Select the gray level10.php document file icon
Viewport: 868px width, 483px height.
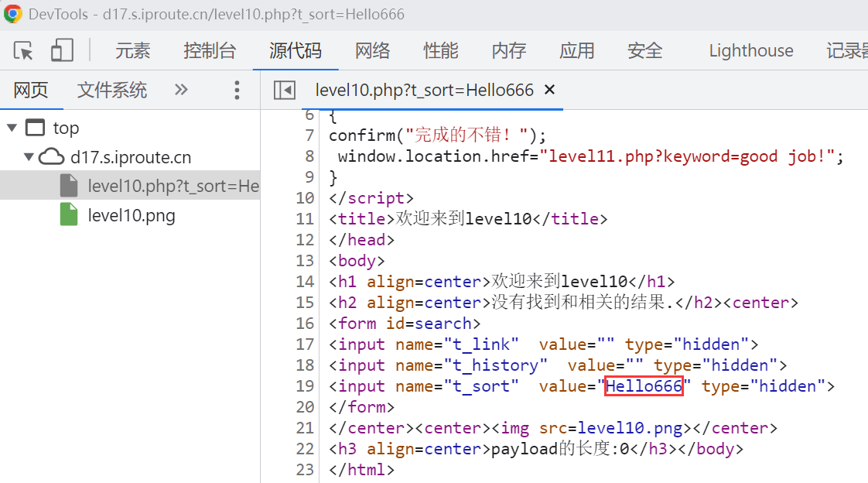tap(69, 186)
